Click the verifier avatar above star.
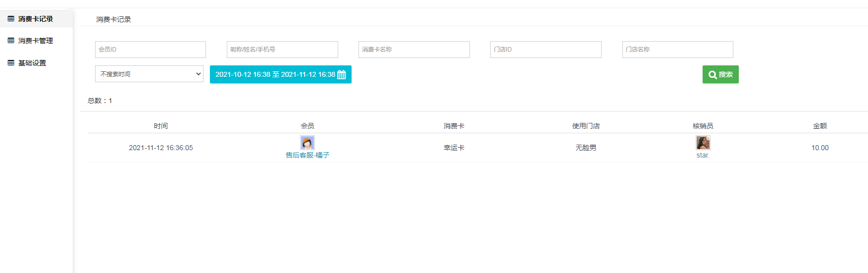 (x=703, y=143)
